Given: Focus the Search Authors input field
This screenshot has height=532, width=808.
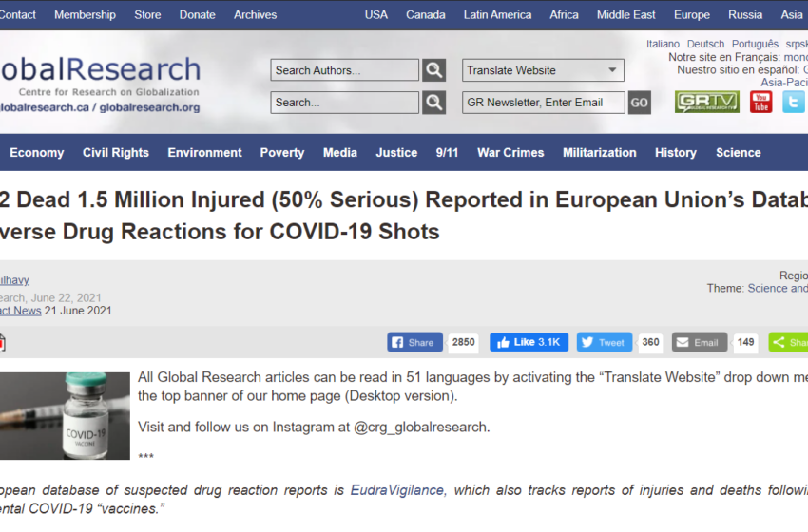Looking at the screenshot, I should 345,70.
